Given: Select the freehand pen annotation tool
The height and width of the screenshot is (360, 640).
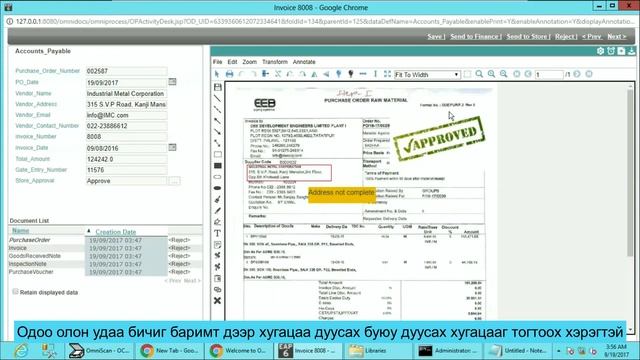Looking at the screenshot, I should pyautogui.click(x=218, y=211).
